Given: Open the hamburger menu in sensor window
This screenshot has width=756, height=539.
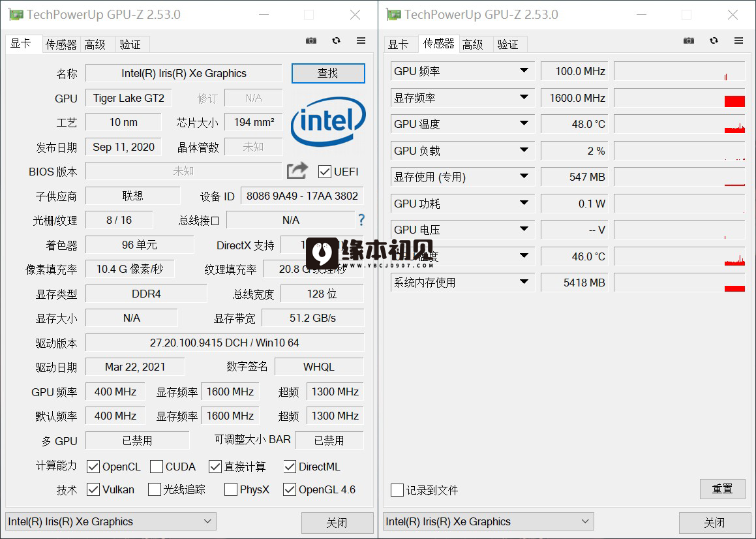Looking at the screenshot, I should (x=738, y=40).
